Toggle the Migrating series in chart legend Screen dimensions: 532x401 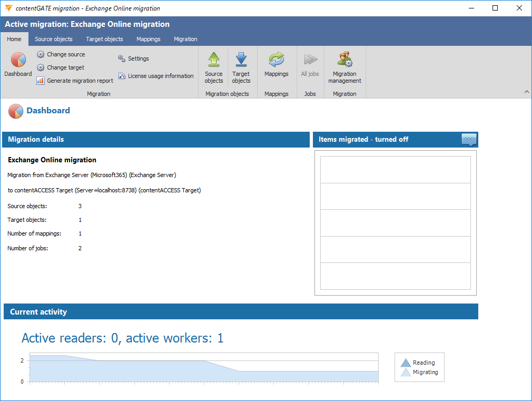click(419, 372)
